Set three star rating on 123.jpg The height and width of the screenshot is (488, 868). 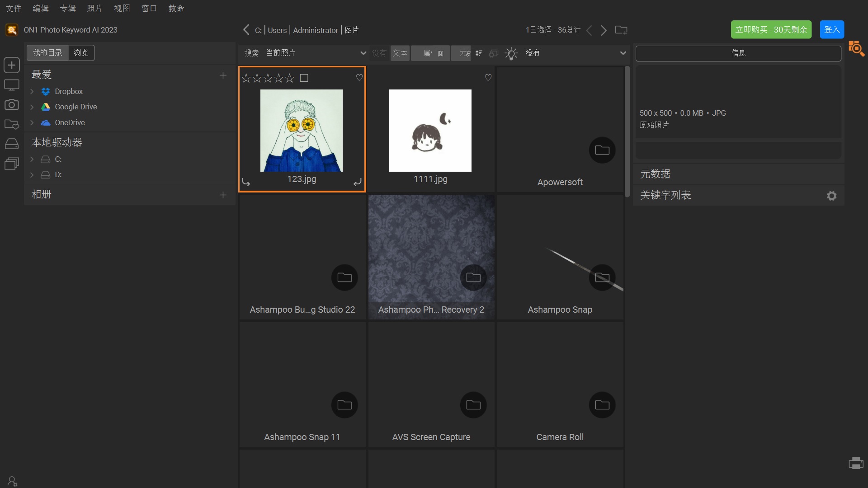point(268,78)
